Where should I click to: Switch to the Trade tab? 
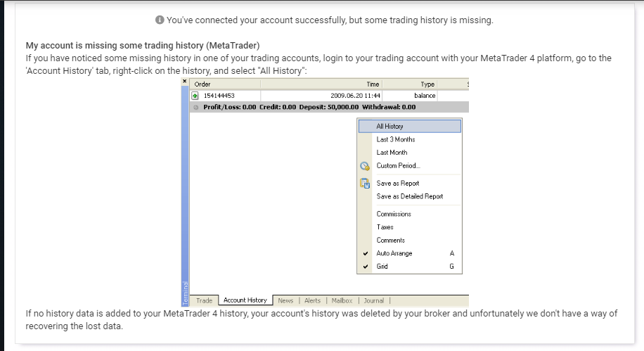pos(204,300)
